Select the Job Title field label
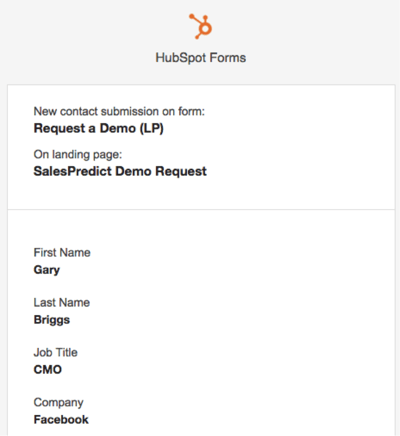The image size is (400, 436). click(56, 353)
